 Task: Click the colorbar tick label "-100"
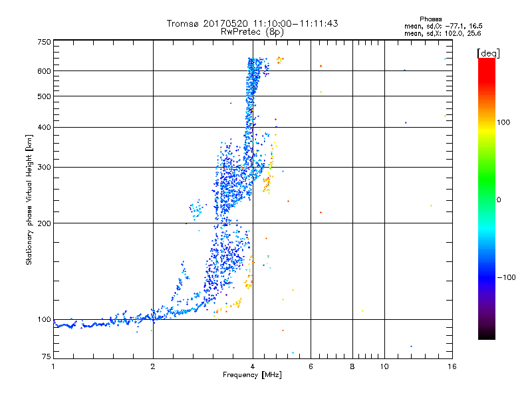pos(506,277)
